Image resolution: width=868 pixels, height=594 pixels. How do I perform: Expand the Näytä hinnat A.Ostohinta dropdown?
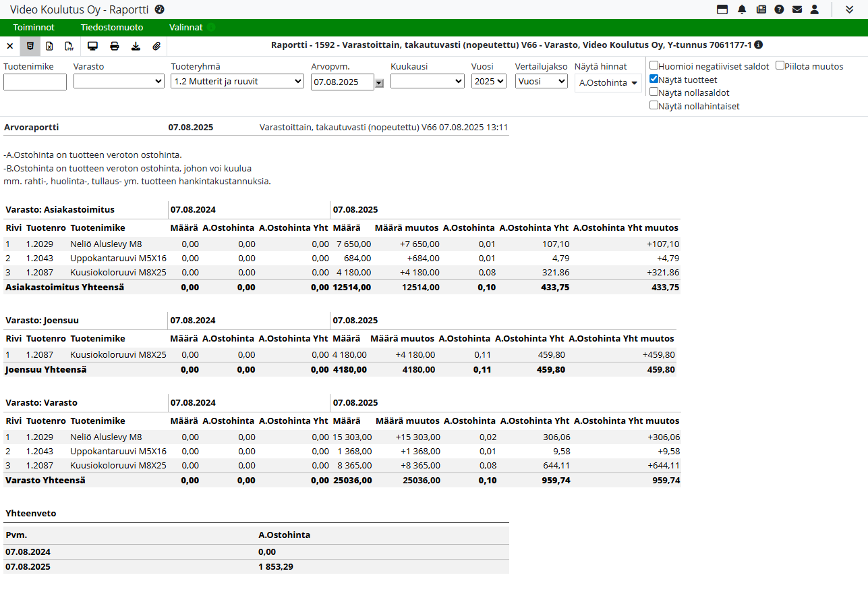click(608, 83)
